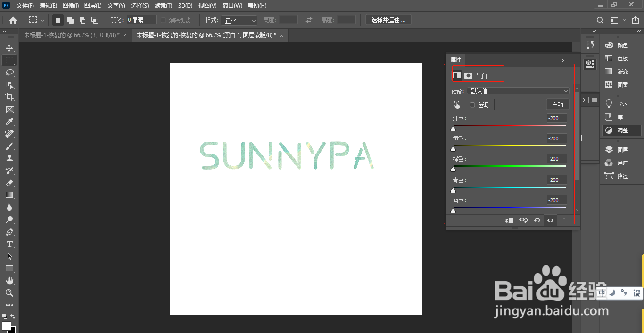Click the 红色 reds slider handle
644x333 pixels.
[453, 129]
